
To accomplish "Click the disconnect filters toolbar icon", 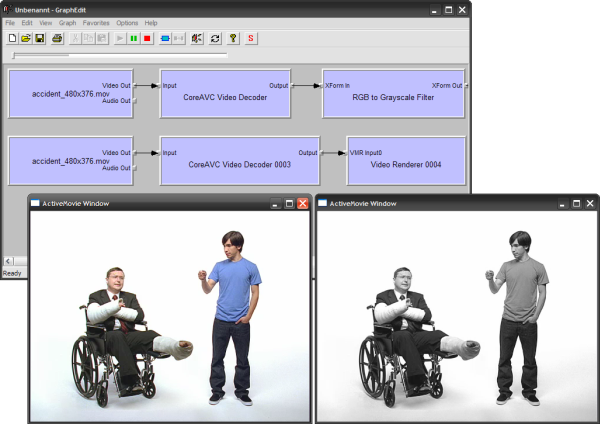I will pyautogui.click(x=179, y=38).
